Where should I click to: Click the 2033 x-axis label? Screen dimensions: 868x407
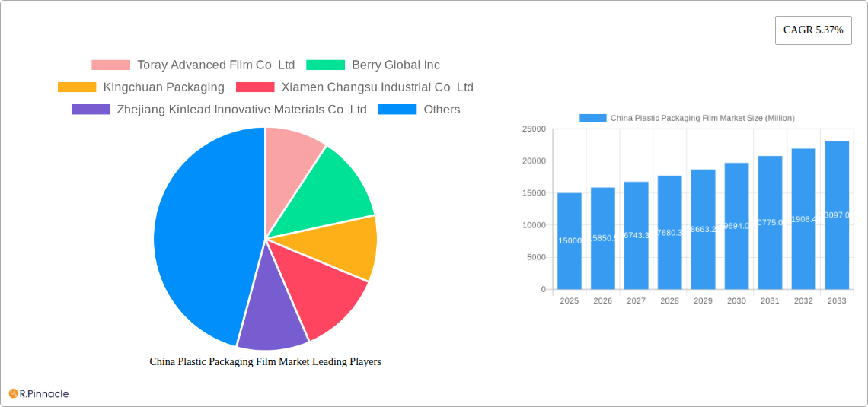tap(837, 300)
